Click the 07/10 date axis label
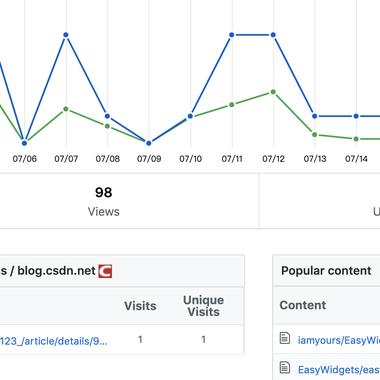This screenshot has width=380, height=380. tap(190, 159)
